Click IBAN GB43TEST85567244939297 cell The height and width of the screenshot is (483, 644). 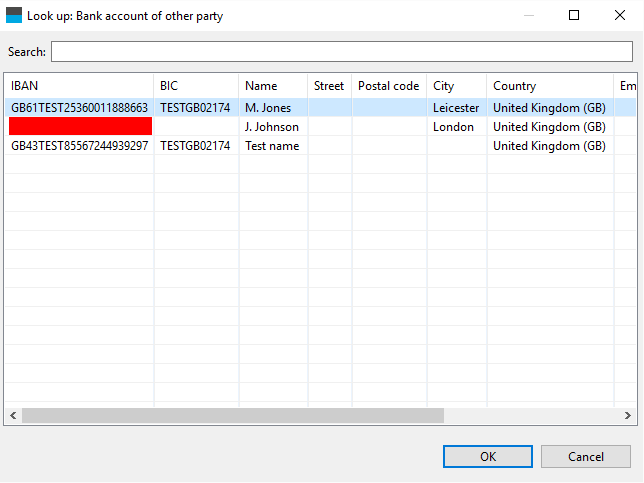coord(80,146)
